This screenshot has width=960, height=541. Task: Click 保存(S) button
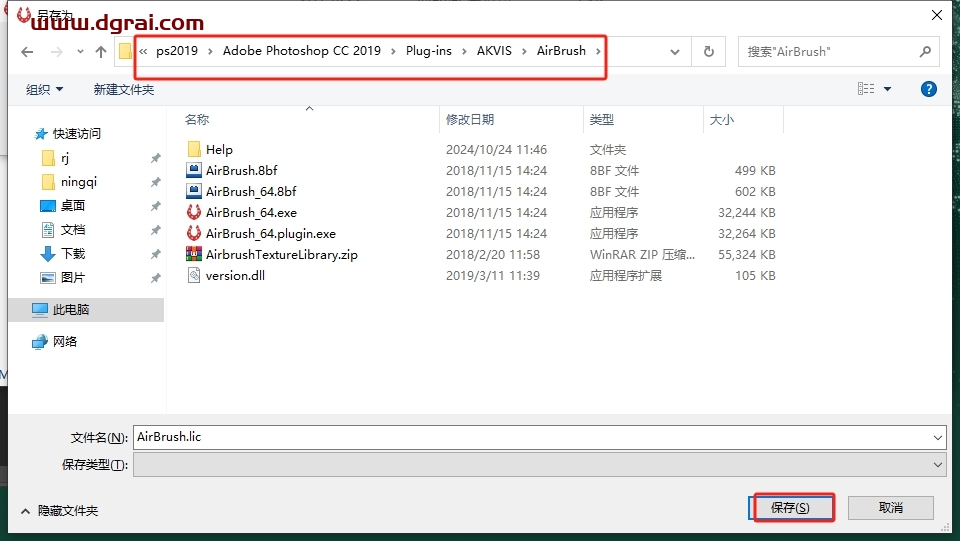790,507
